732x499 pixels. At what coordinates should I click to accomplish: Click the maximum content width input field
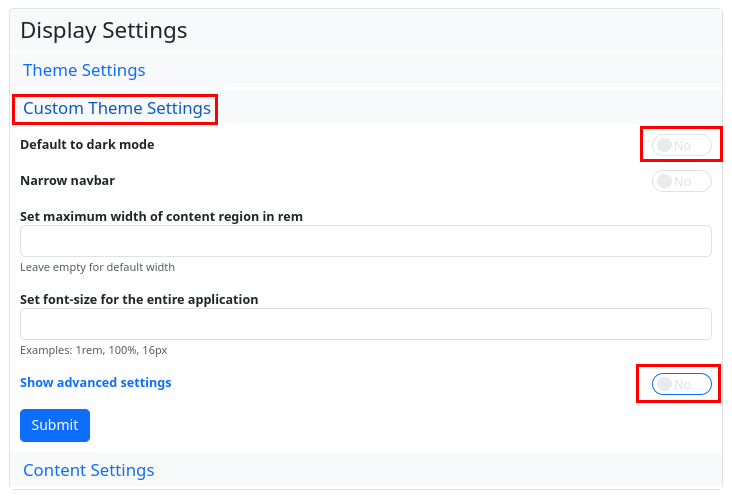(x=365, y=241)
